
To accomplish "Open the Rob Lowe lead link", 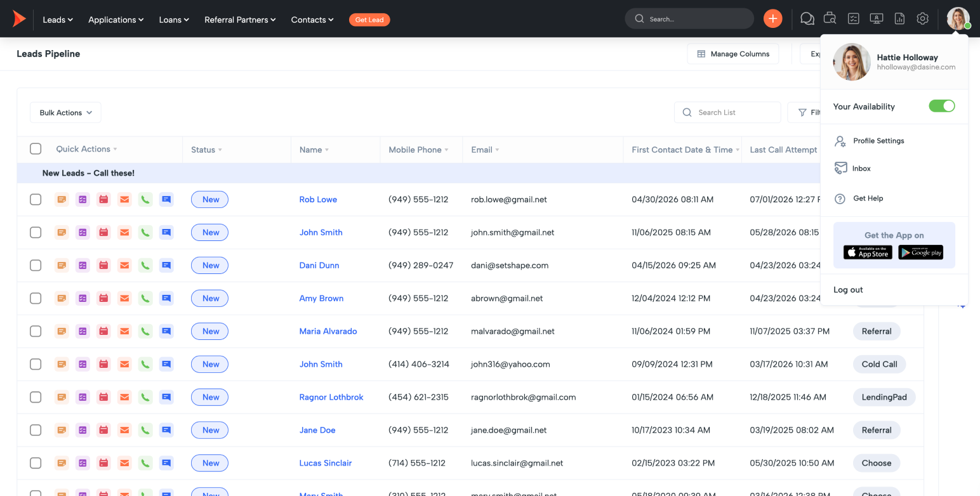I will [x=318, y=199].
